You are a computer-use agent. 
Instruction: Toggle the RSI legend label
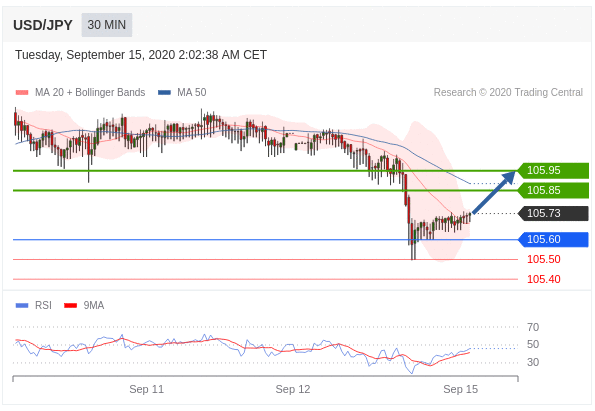tap(43, 305)
